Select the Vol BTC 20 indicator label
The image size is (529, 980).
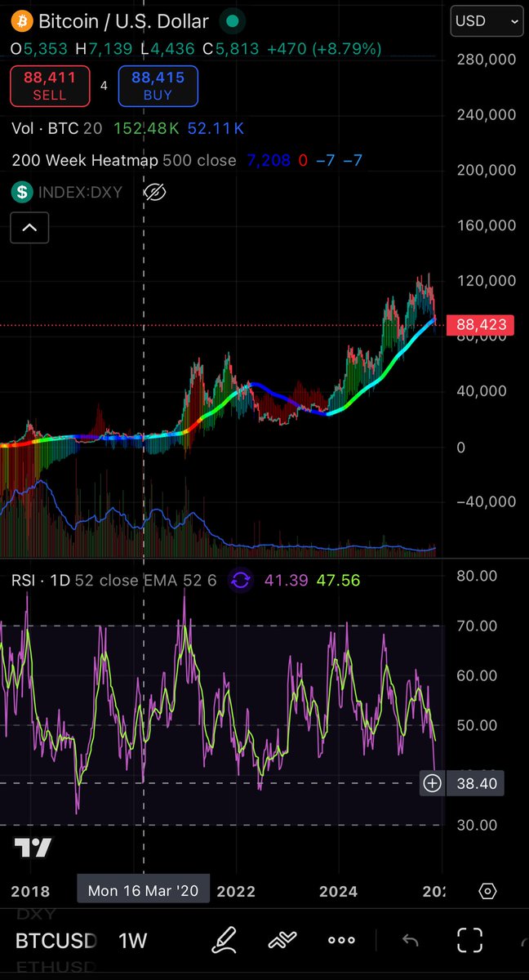pos(57,128)
